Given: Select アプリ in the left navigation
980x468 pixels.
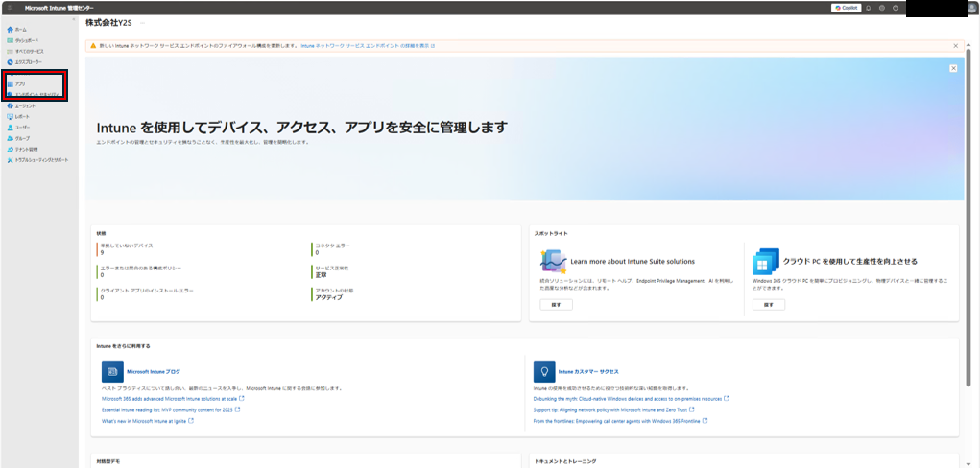Looking at the screenshot, I should click(20, 84).
